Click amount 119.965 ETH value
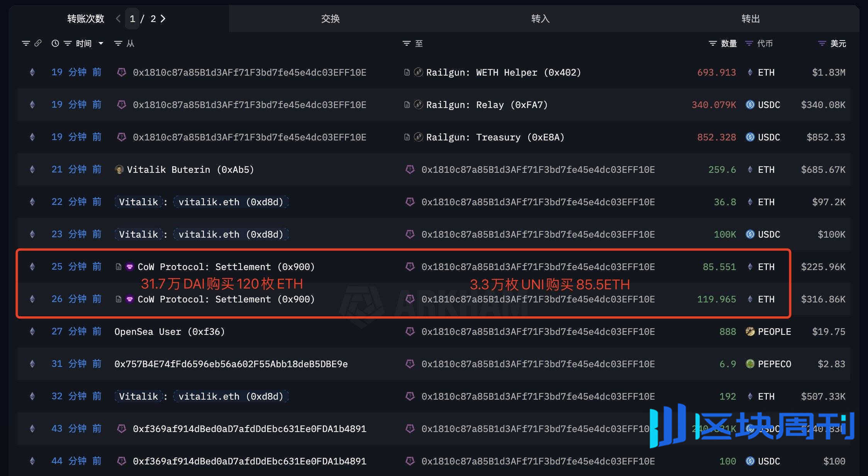Screen dimensions: 868x476 pos(717,299)
